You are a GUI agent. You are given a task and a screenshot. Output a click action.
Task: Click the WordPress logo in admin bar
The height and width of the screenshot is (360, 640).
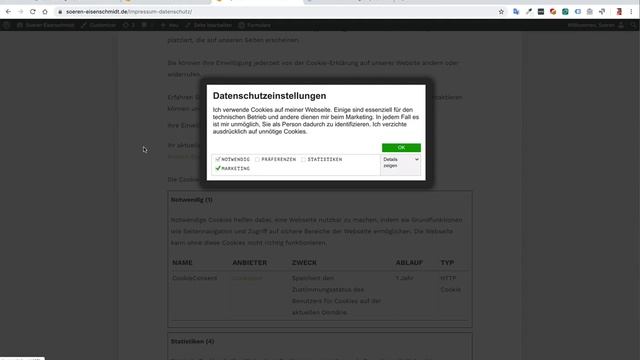6,25
